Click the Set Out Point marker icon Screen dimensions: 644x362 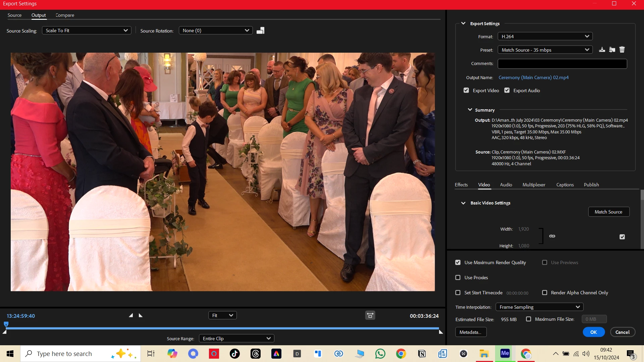141,315
